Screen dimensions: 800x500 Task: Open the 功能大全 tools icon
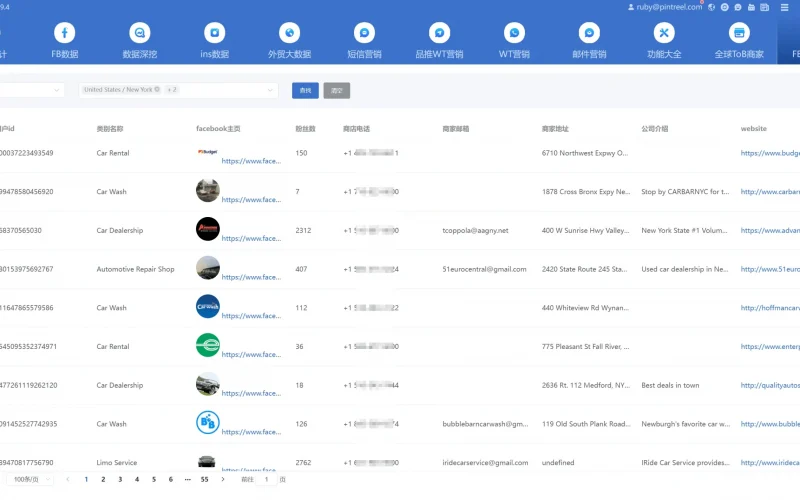664,33
